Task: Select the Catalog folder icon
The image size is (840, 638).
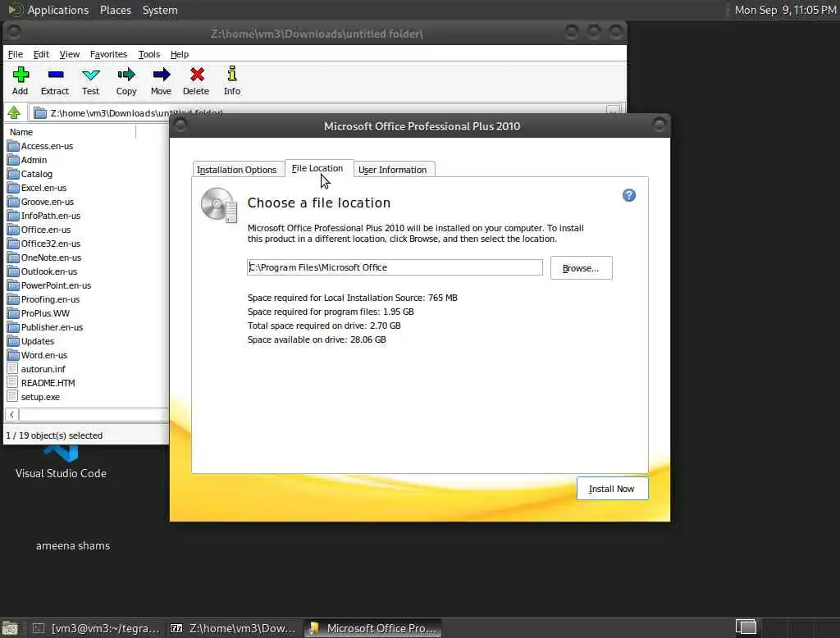Action: pyautogui.click(x=13, y=174)
